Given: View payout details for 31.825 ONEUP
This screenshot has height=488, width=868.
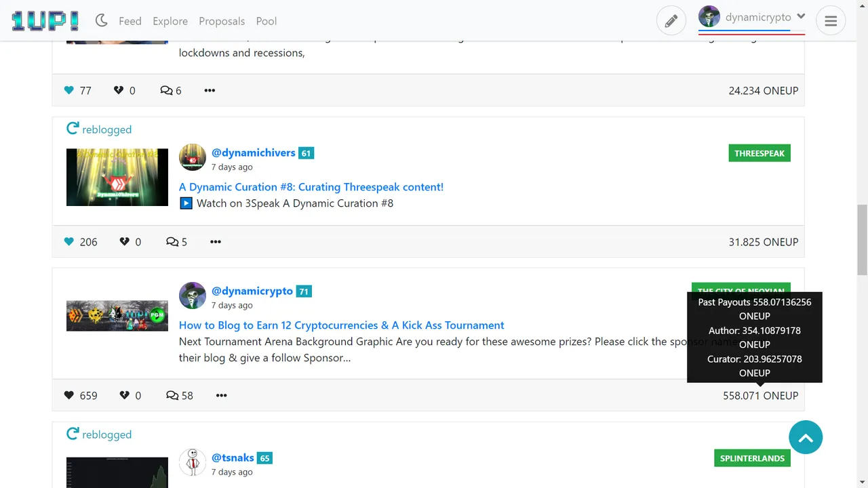Looking at the screenshot, I should (763, 242).
